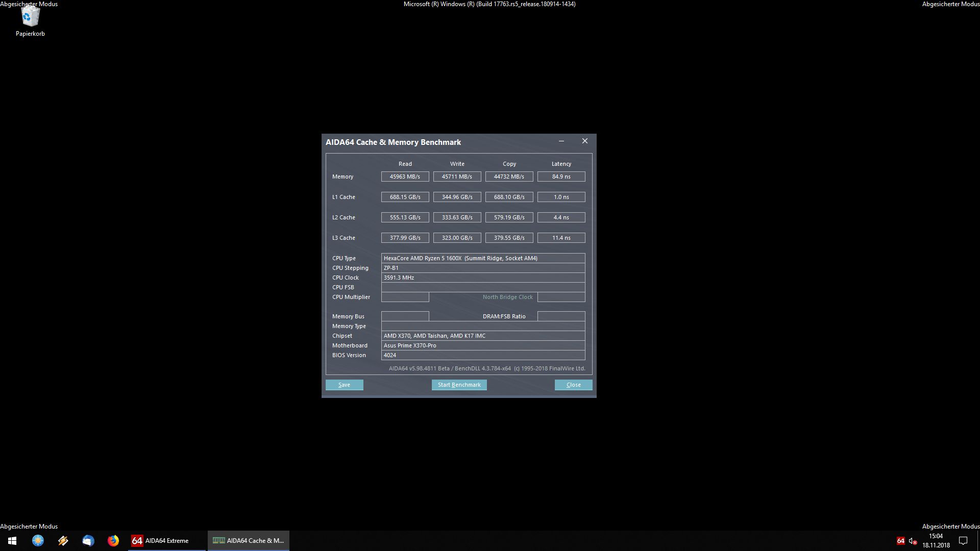The height and width of the screenshot is (551, 980).
Task: Click the Windows Start button
Action: coord(12,541)
